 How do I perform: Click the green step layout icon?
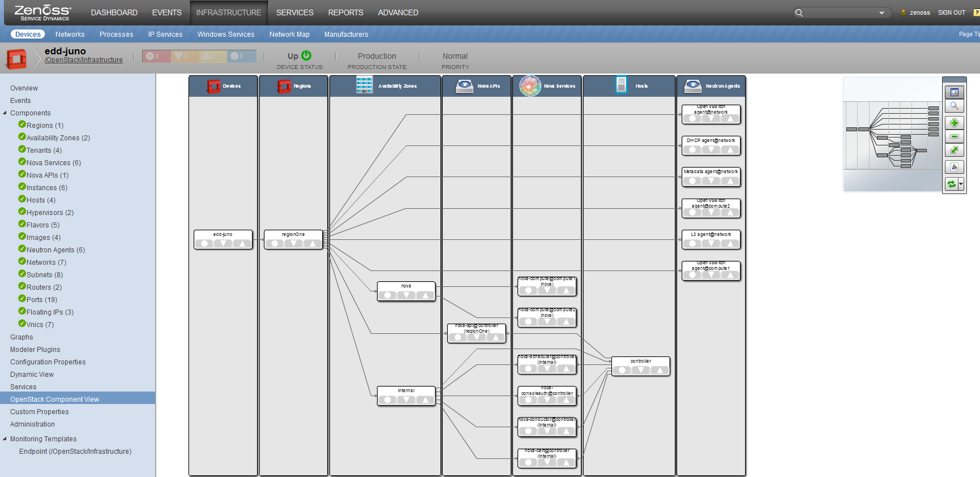pyautogui.click(x=954, y=150)
